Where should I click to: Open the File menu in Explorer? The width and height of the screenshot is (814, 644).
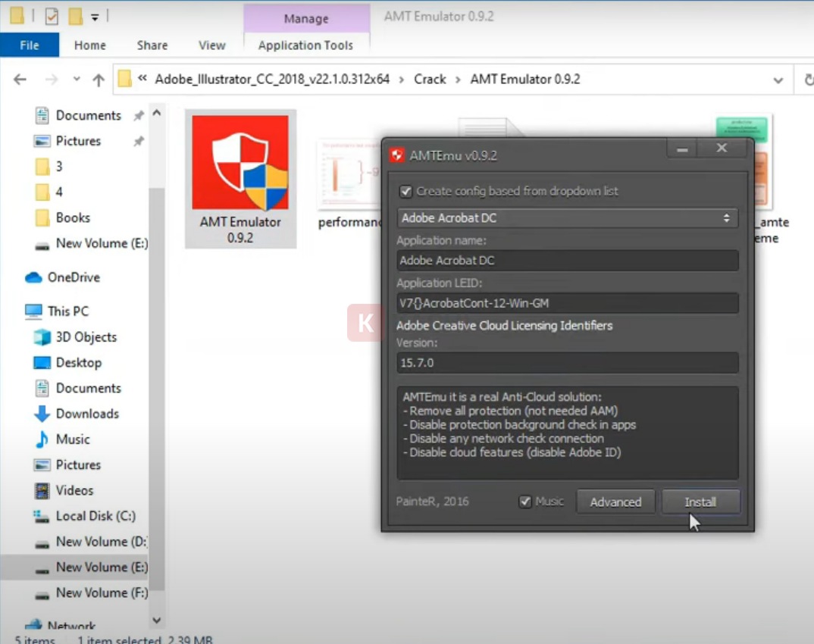[29, 45]
